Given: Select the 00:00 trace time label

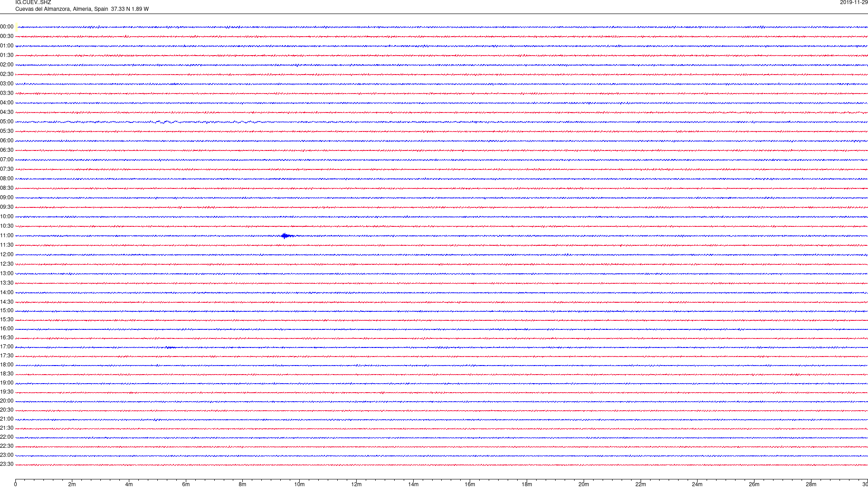Looking at the screenshot, I should (x=7, y=27).
